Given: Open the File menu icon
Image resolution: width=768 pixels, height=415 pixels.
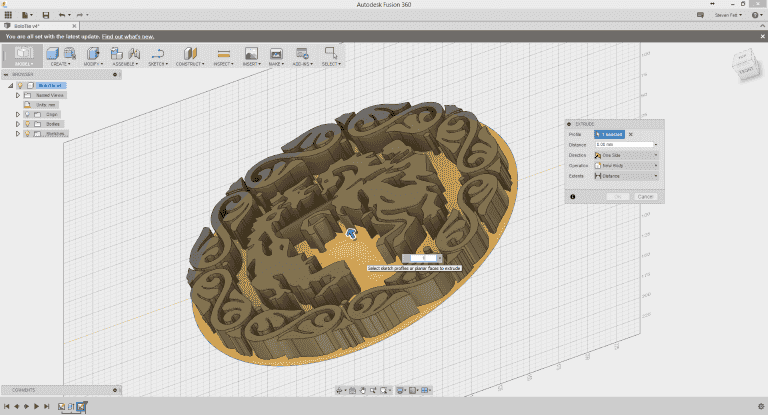Looking at the screenshot, I should point(26,15).
